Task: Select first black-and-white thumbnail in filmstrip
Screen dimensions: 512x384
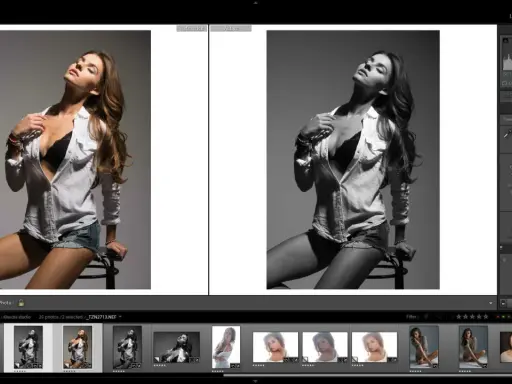Action: [x=28, y=347]
